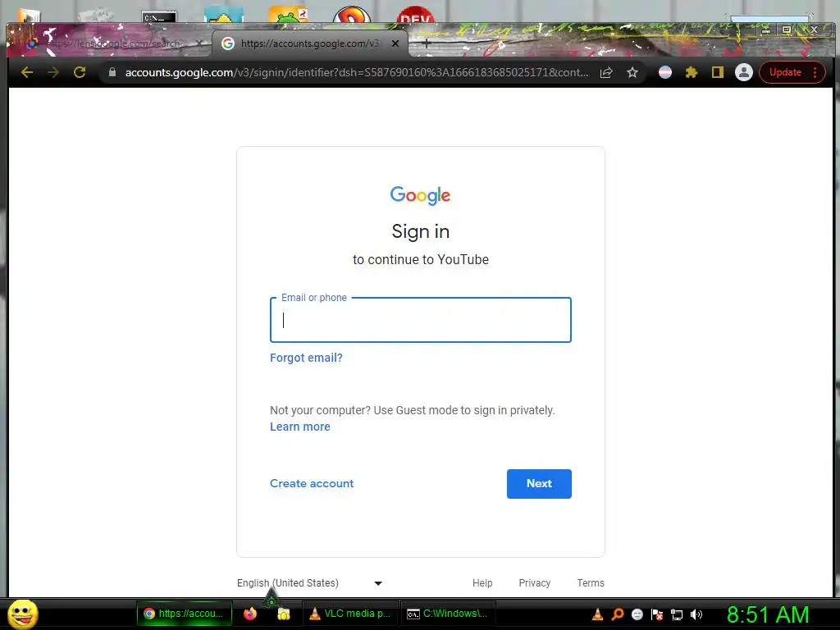
Task: Switch to the lens.google.com tab
Action: (x=109, y=43)
